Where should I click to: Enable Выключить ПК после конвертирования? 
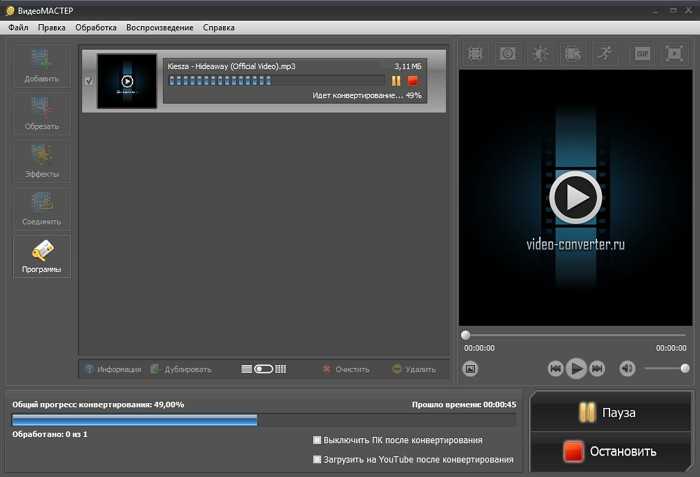(317, 440)
